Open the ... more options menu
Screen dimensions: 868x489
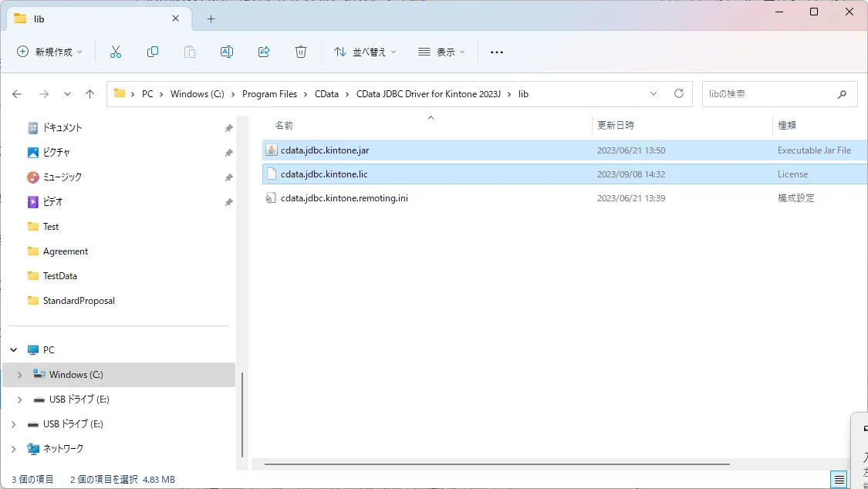click(x=496, y=52)
